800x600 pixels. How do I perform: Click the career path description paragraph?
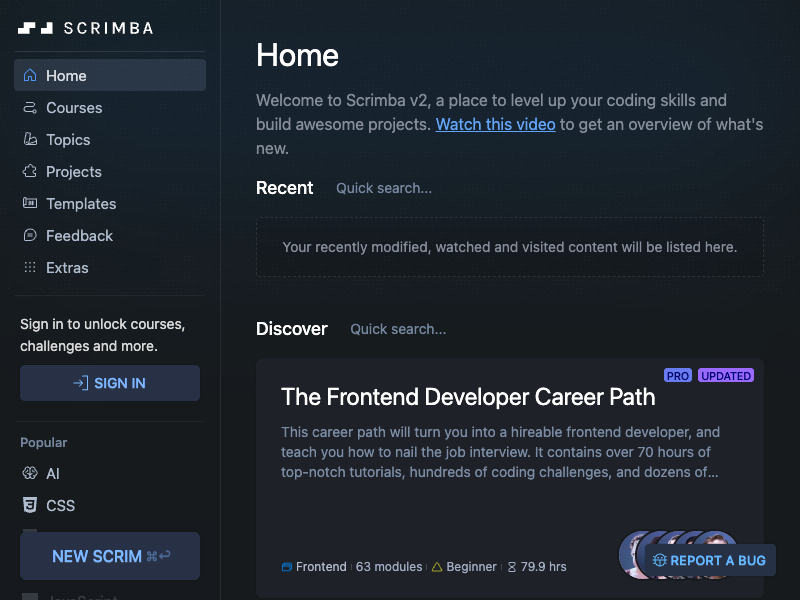500,452
